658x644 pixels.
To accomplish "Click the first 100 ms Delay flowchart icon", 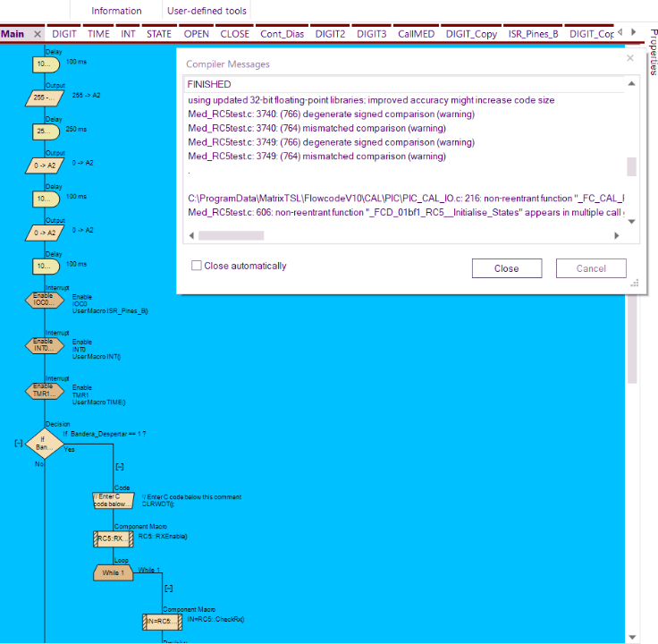I will [46, 64].
